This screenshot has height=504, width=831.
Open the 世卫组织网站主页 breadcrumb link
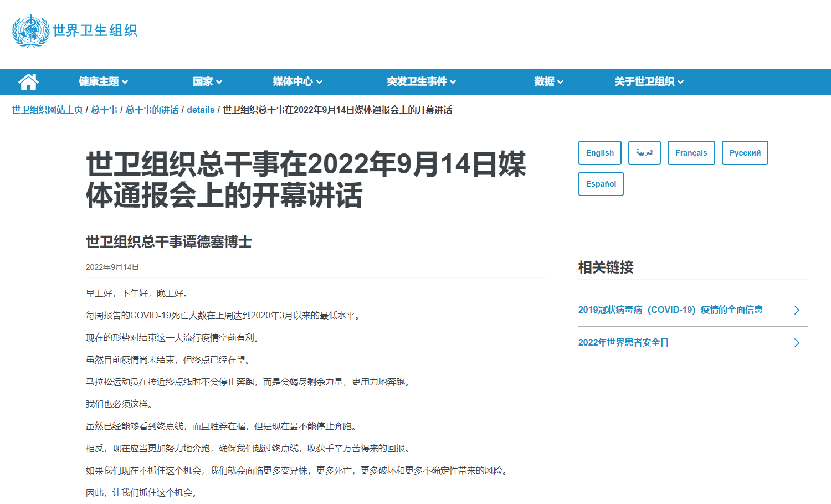click(x=48, y=110)
